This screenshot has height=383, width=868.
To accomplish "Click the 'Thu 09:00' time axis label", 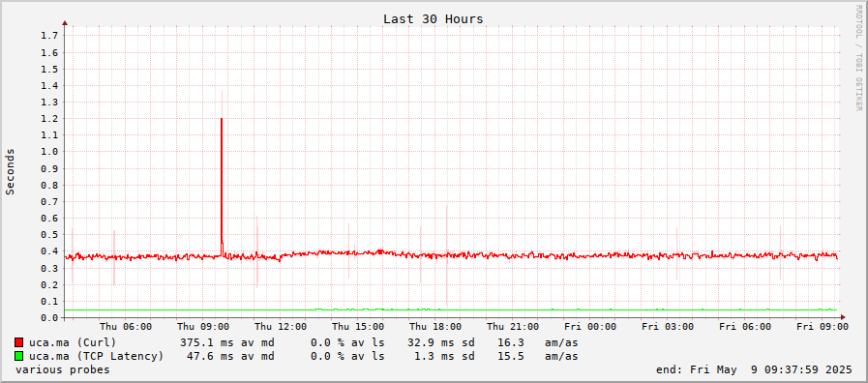I will pyautogui.click(x=203, y=327).
